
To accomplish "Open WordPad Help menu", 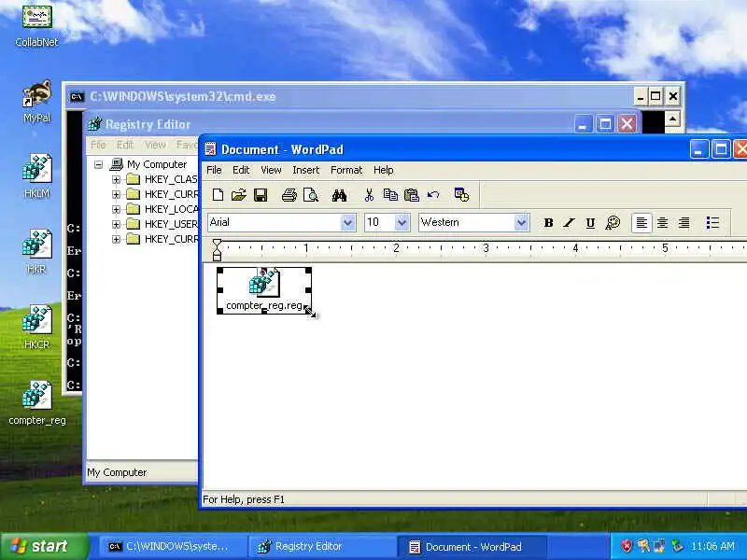I will [x=384, y=170].
